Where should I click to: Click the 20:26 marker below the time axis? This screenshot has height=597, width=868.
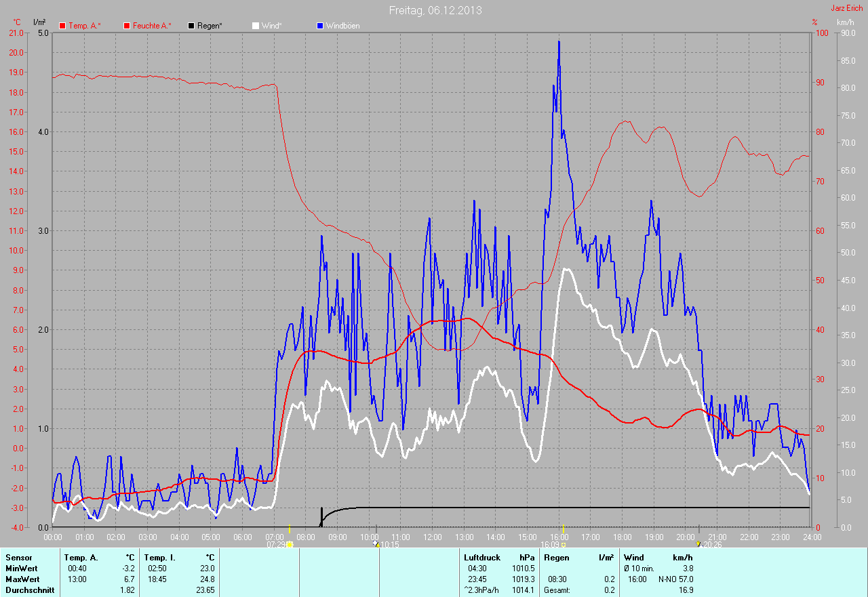709,544
